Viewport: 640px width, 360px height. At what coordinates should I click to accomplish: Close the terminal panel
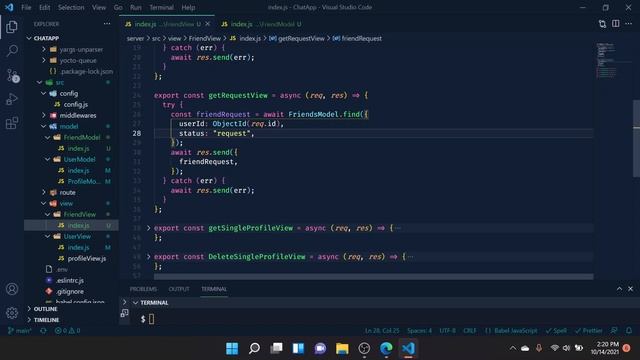[630, 289]
